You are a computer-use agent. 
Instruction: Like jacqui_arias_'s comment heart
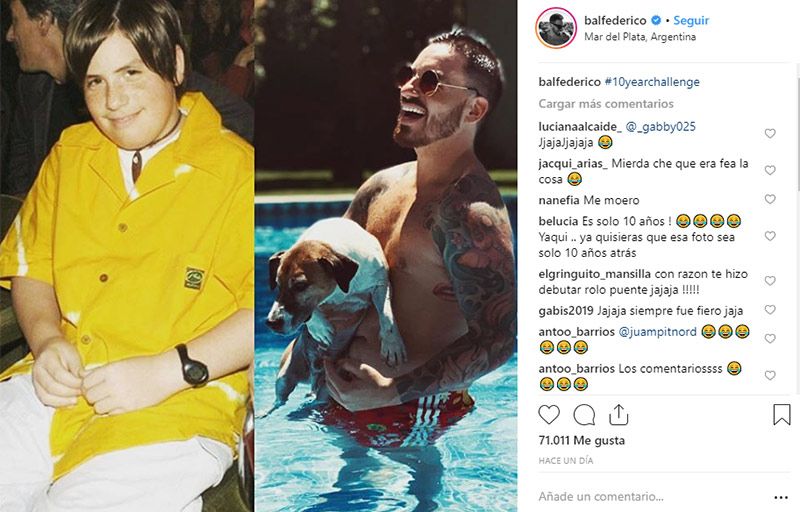[770, 170]
